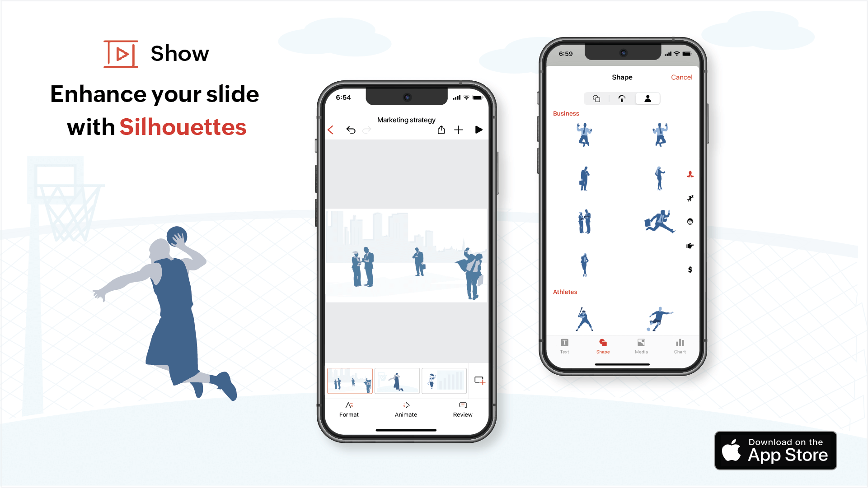This screenshot has width=868, height=488.
Task: Toggle the Animate tab in bottom toolbar
Action: tap(405, 409)
